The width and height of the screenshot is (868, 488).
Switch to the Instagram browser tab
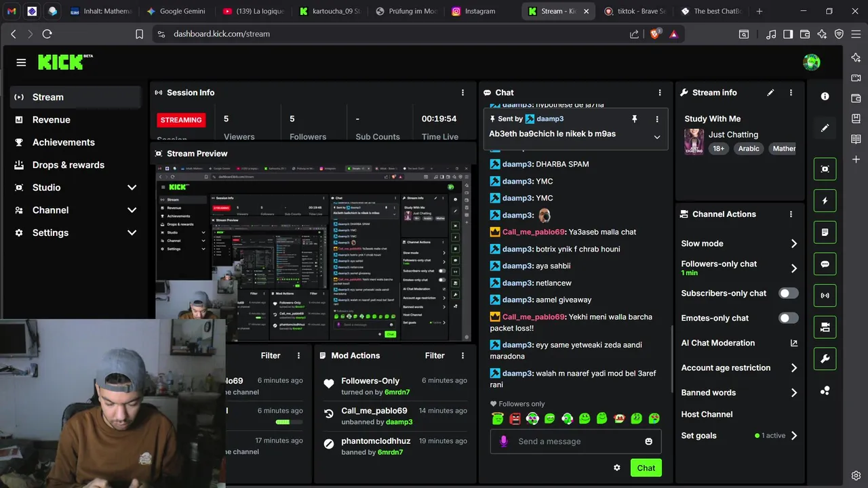pos(480,12)
